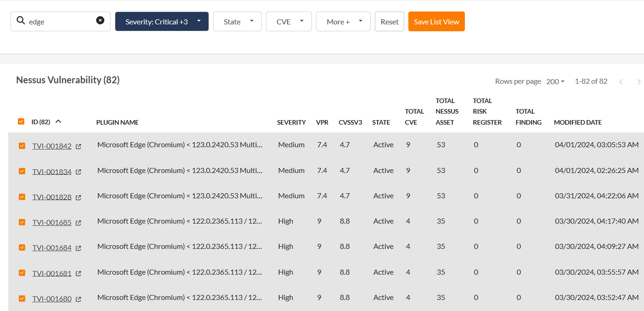Uncheck the TVI-001684 row checkbox
Image resolution: width=644 pixels, height=311 pixels.
(x=22, y=247)
